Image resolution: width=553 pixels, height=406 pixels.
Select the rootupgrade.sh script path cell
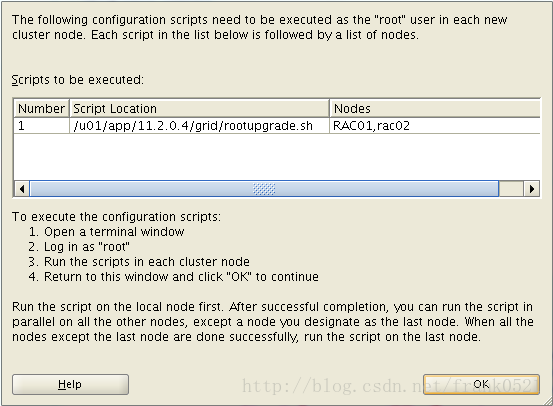(x=199, y=126)
